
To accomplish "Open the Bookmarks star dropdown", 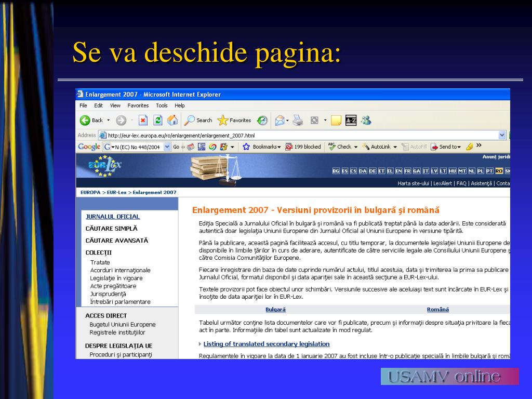I will (262, 147).
